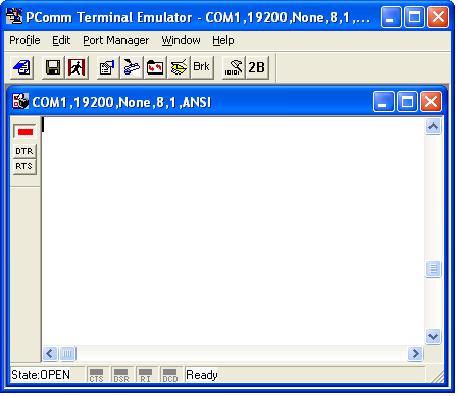Click the 2B toolbar button
The height and width of the screenshot is (396, 458).
coord(257,68)
